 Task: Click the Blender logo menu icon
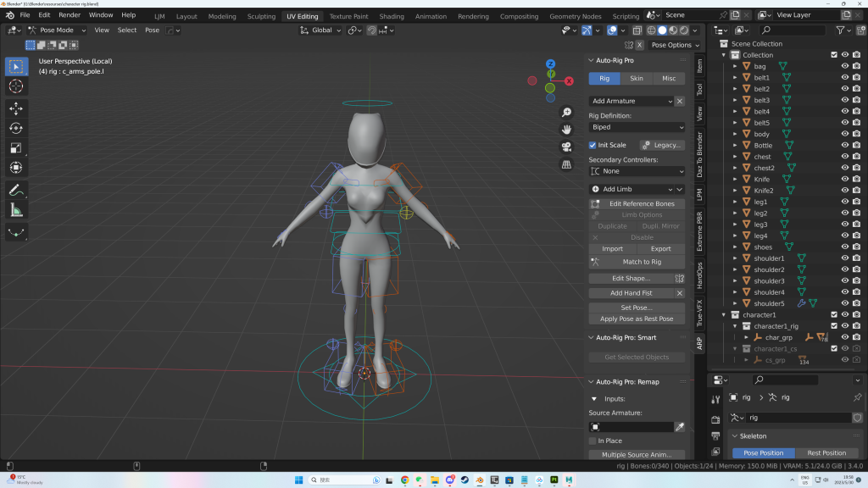point(10,15)
